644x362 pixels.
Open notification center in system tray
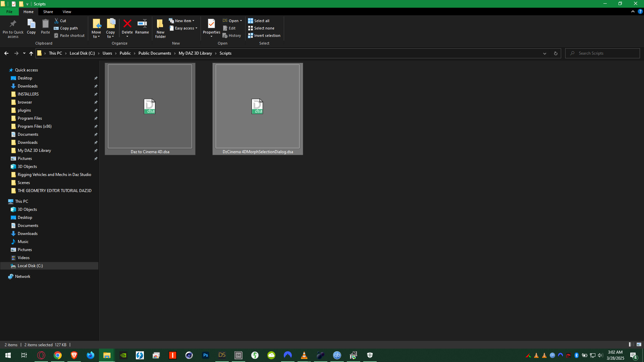pyautogui.click(x=634, y=355)
